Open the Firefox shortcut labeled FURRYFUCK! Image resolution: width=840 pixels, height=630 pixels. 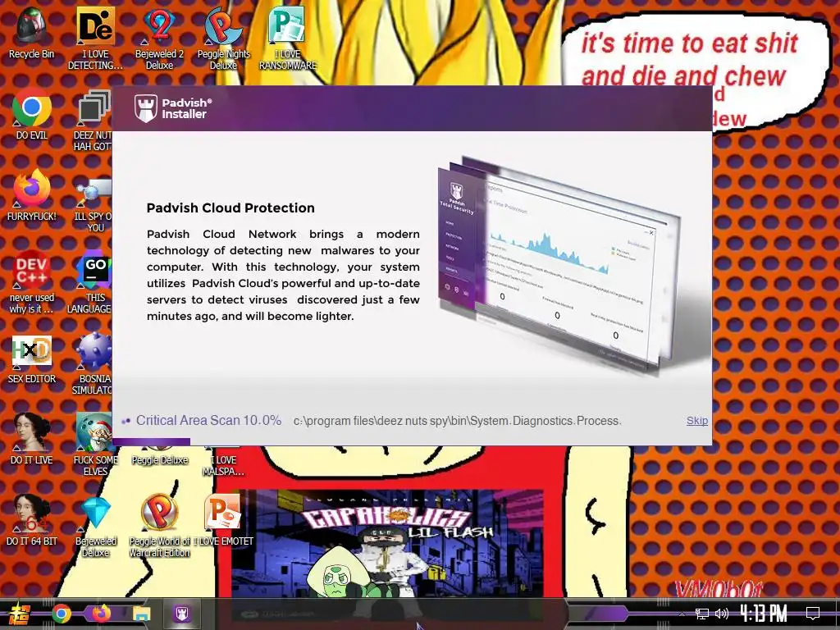click(32, 195)
